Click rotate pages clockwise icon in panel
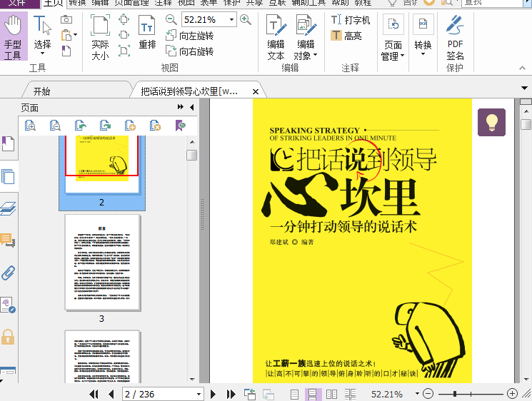Image resolution: width=532 pixels, height=401 pixels. click(x=105, y=126)
